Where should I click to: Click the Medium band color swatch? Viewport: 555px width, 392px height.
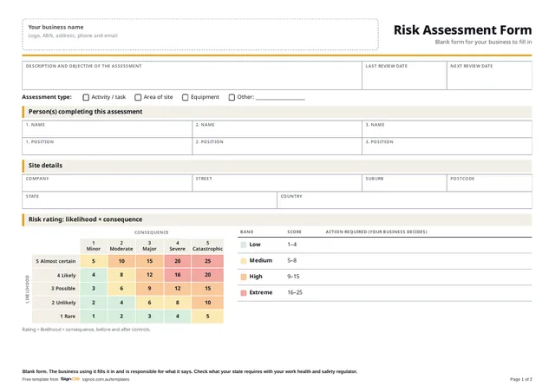[x=244, y=261]
